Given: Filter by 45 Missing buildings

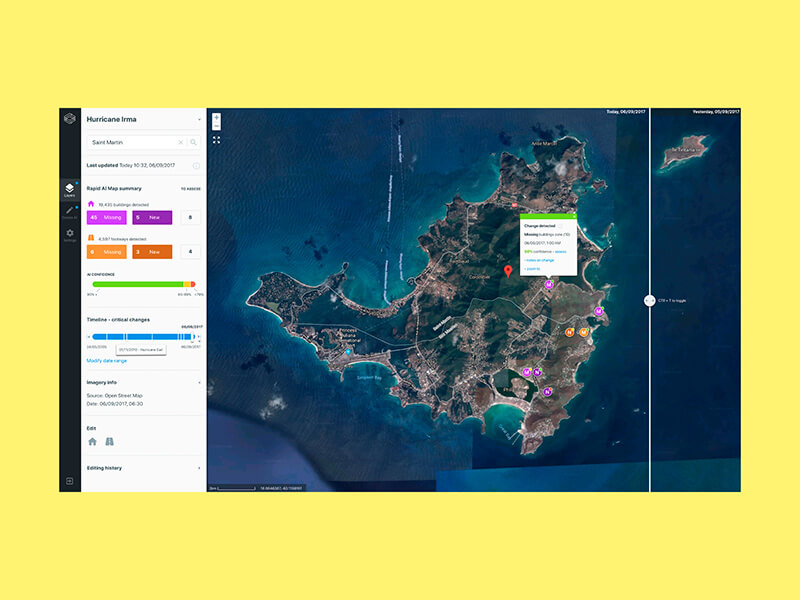Looking at the screenshot, I should click(x=108, y=217).
